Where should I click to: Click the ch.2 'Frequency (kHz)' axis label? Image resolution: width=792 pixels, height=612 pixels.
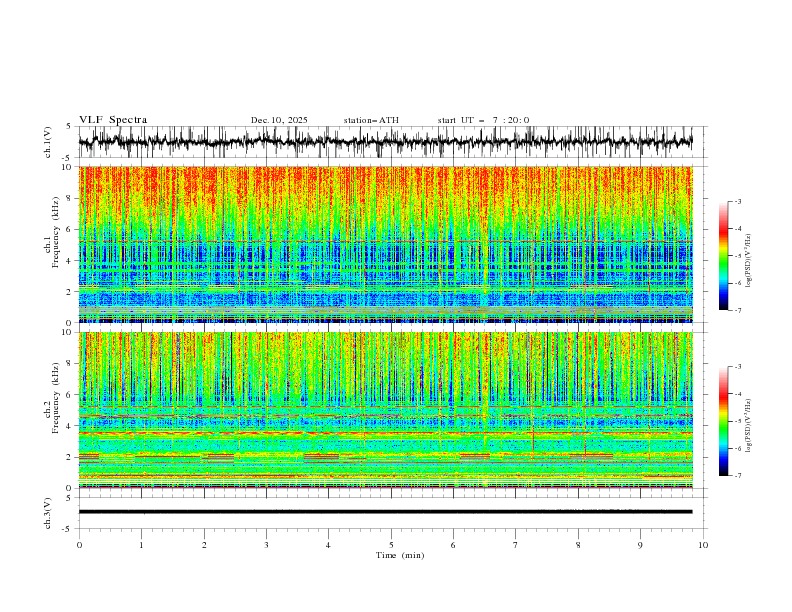coord(55,398)
